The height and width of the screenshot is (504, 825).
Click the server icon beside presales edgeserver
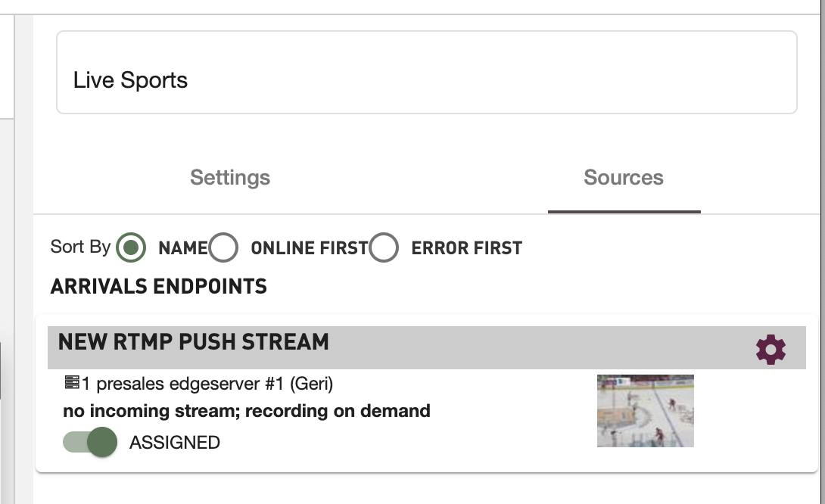pyautogui.click(x=72, y=384)
